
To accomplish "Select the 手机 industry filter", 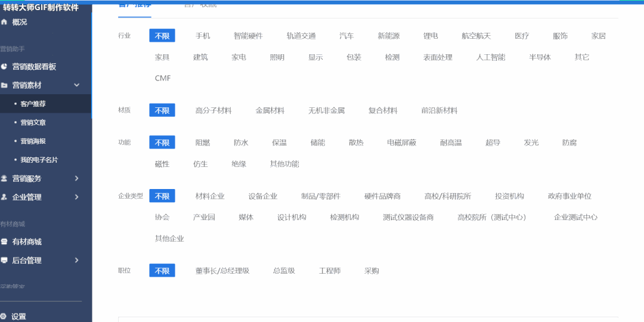I will coord(203,36).
